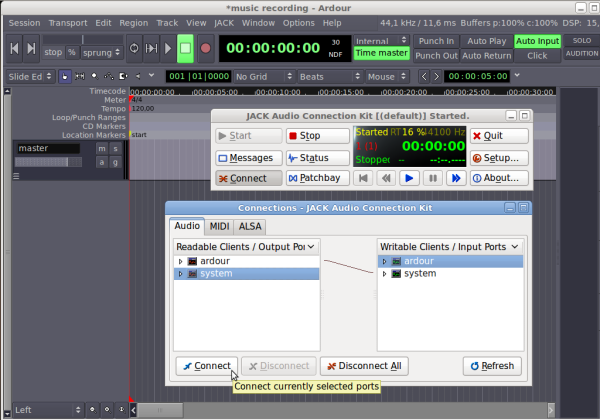Toggle Ardour loop playback button
This screenshot has width=600, height=420.
tap(134, 48)
